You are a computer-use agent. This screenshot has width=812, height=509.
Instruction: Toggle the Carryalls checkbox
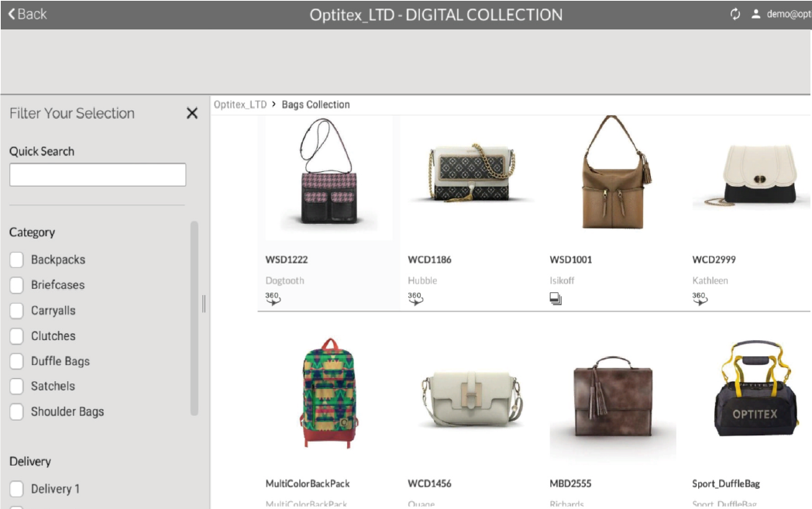pyautogui.click(x=16, y=310)
